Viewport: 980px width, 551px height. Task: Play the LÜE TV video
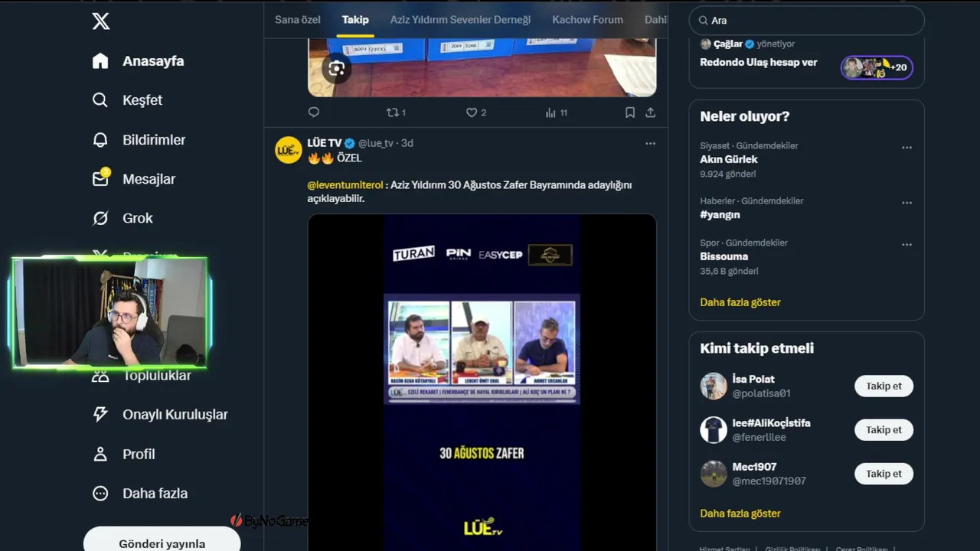[482, 383]
